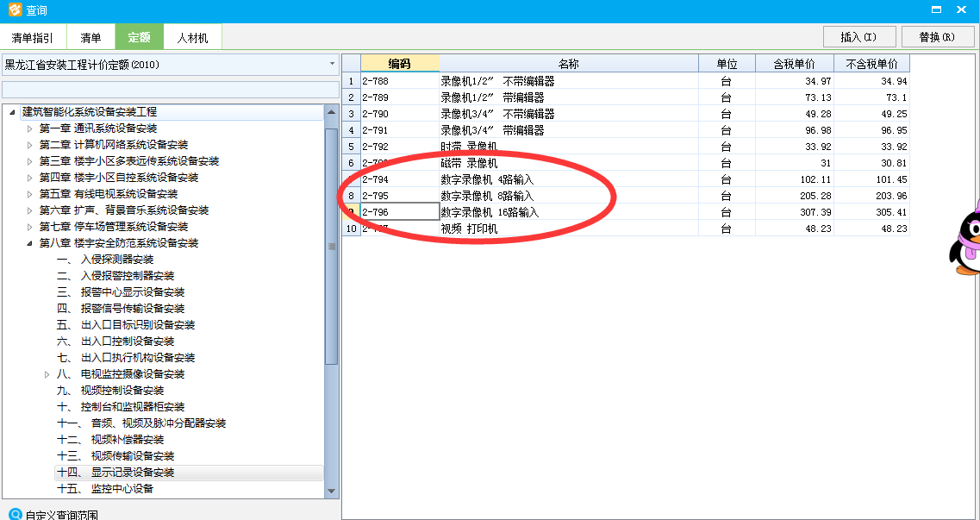Image resolution: width=980 pixels, height=520 pixels.
Task: Click tax-excluded price cell 203.96
Action: point(872,196)
